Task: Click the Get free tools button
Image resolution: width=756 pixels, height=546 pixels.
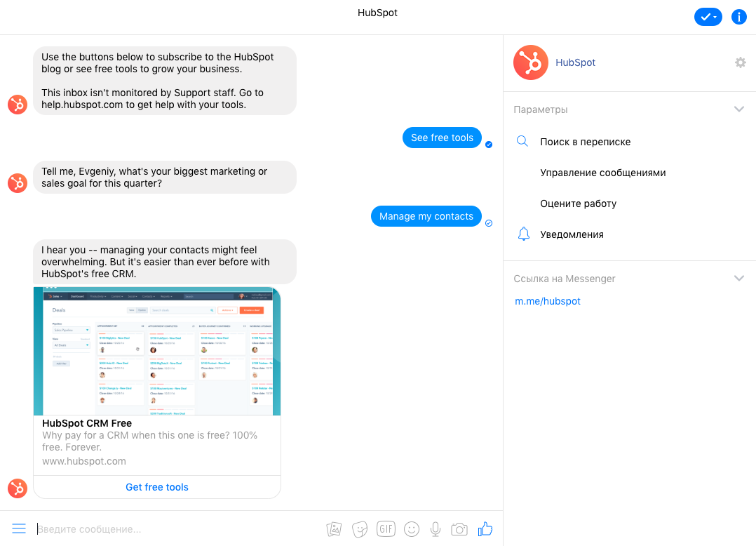Action: click(x=157, y=487)
